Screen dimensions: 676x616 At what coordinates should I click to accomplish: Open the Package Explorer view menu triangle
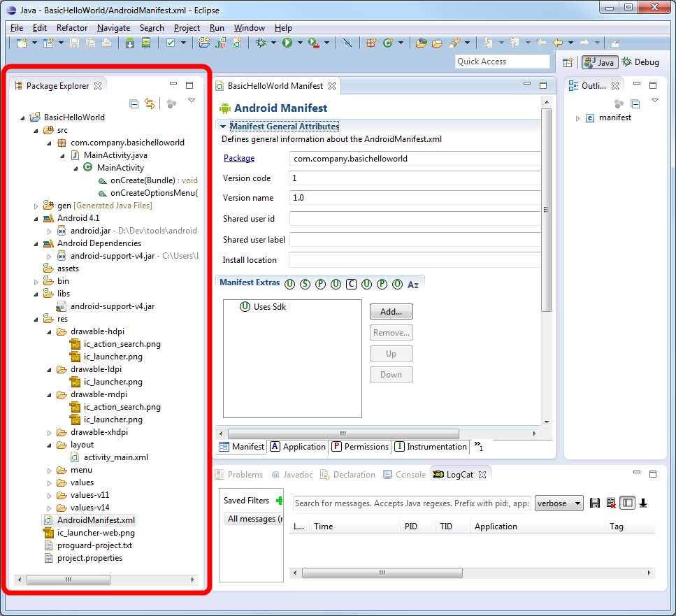pos(192,101)
